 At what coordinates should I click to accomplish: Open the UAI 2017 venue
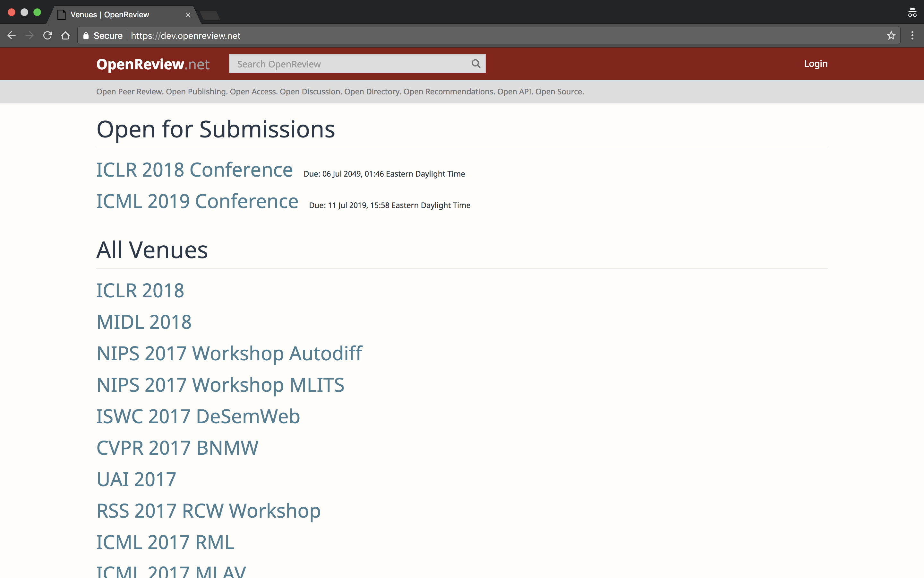pos(136,479)
